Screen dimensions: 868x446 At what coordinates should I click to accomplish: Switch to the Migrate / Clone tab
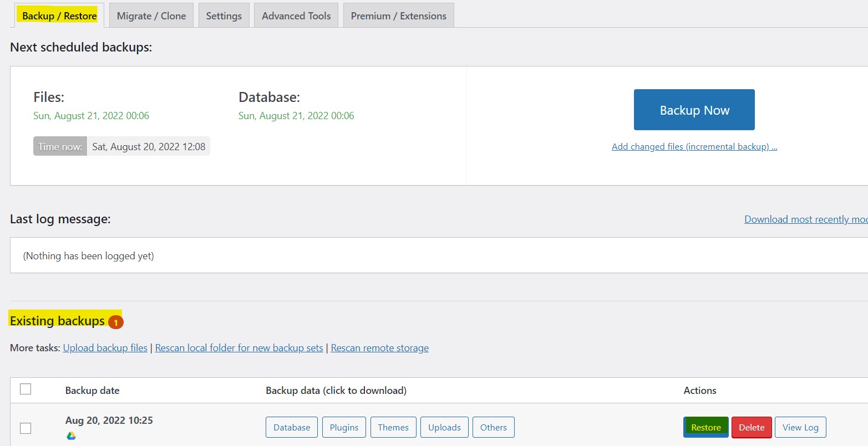pyautogui.click(x=151, y=15)
